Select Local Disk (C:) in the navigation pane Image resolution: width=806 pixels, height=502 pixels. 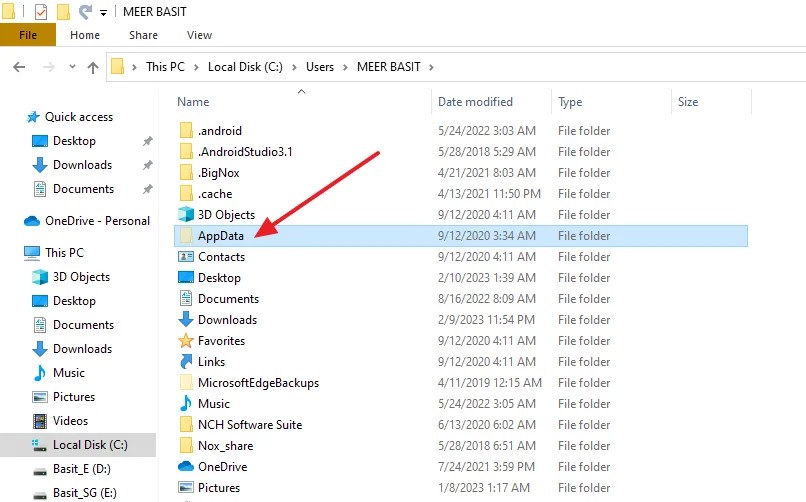pyautogui.click(x=90, y=445)
